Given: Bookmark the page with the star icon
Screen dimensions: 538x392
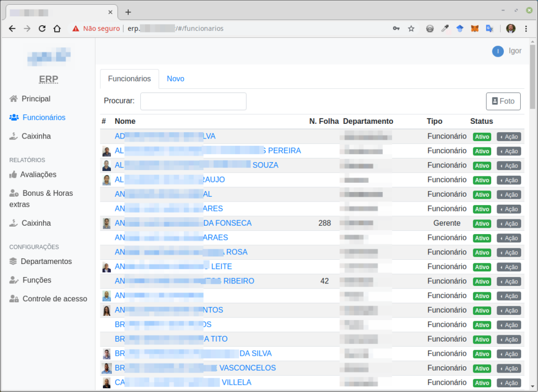Looking at the screenshot, I should click(411, 29).
